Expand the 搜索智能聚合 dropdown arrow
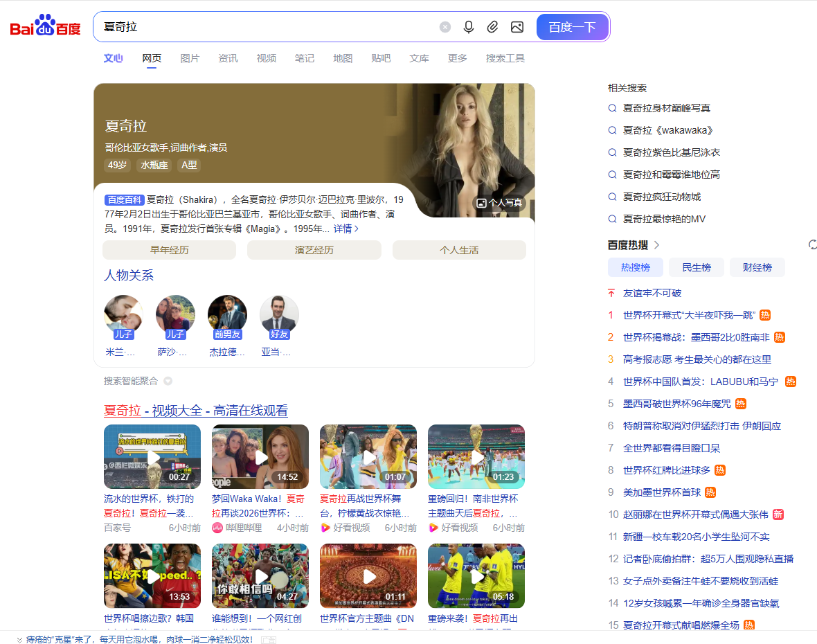The width and height of the screenshot is (817, 644). (x=168, y=381)
